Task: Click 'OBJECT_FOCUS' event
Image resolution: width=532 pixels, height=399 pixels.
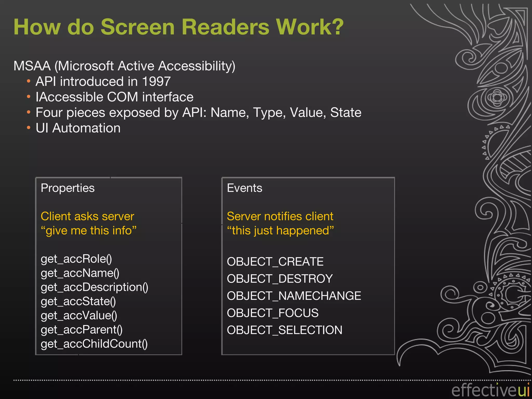Action: pos(273,313)
